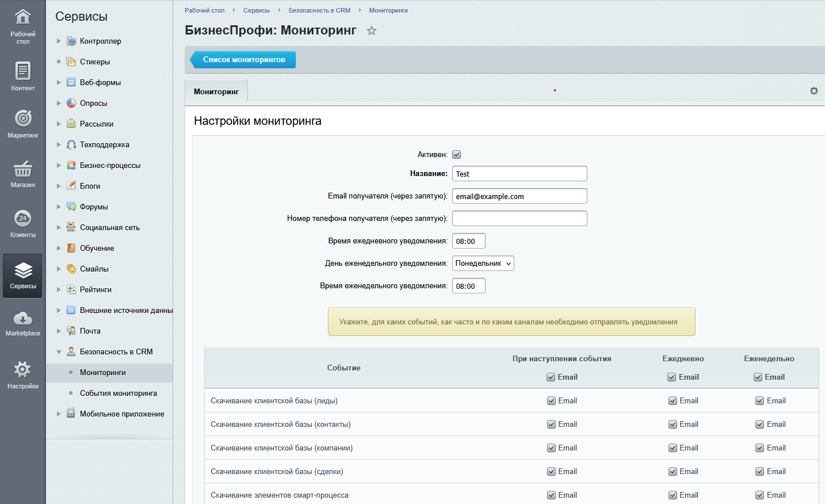The height and width of the screenshot is (504, 825).
Task: Open the Магазин basket section
Action: (23, 174)
